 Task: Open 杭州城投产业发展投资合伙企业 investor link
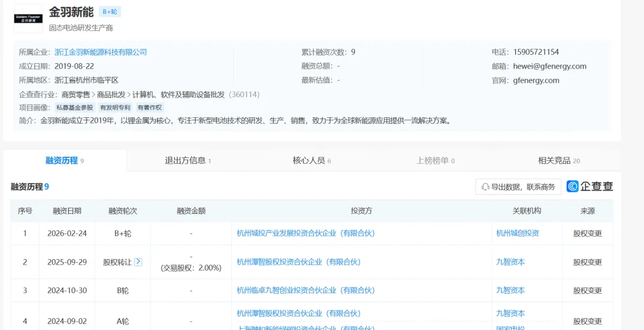click(x=305, y=233)
